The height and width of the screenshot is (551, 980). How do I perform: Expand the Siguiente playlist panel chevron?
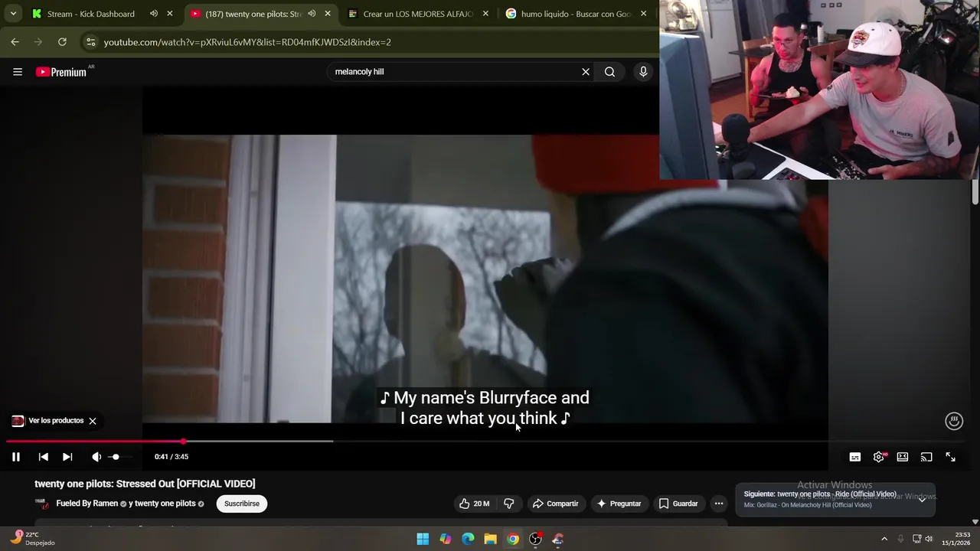tap(922, 499)
